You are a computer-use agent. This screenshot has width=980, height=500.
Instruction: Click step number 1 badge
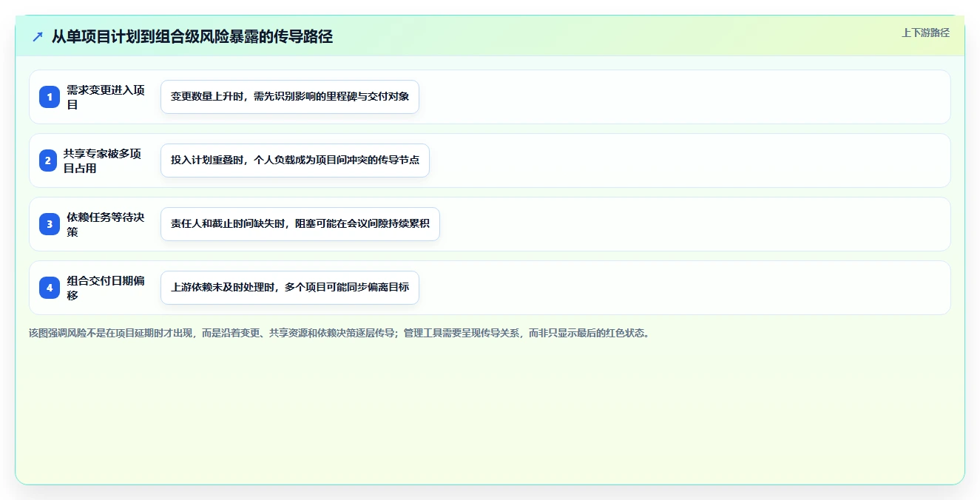[50, 97]
